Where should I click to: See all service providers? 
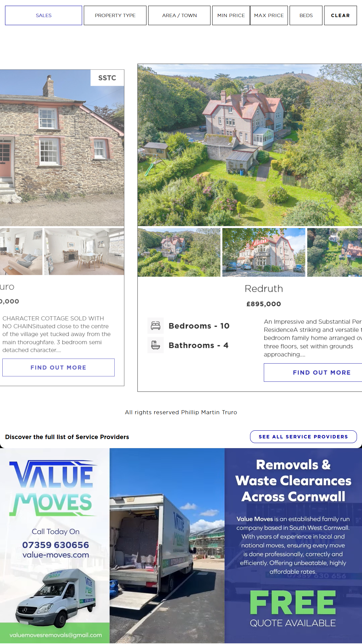tap(303, 437)
